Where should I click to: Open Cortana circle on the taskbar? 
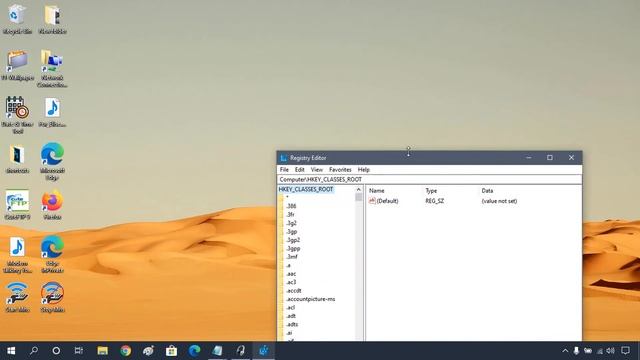(x=56, y=351)
